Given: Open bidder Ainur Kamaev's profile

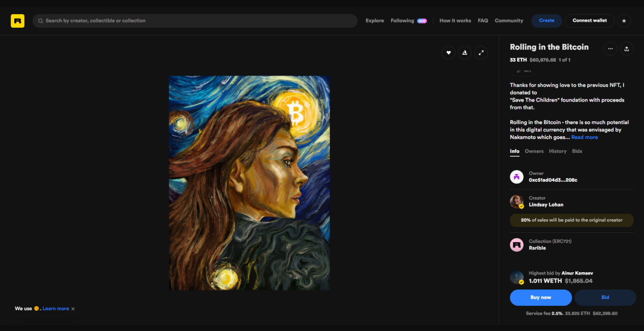Looking at the screenshot, I should coord(577,273).
